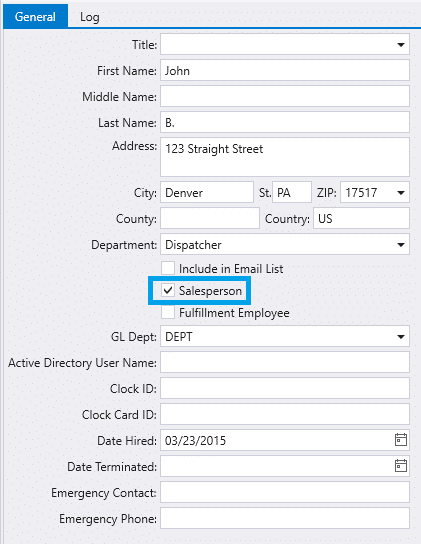Focus the Active Directory User Name field
Image resolution: width=421 pixels, height=544 pixels.
coord(285,362)
